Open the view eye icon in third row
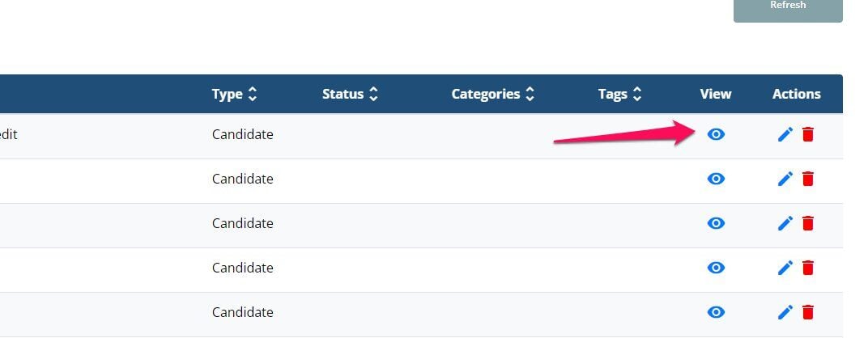This screenshot has height=338, width=868. click(x=716, y=223)
